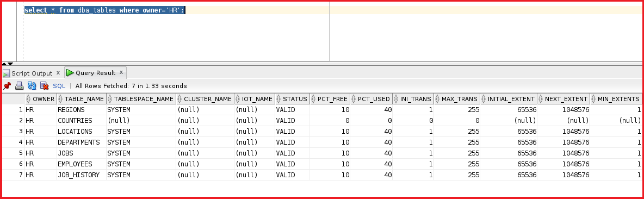
Task: Close the Script Output tab
Action: click(58, 73)
